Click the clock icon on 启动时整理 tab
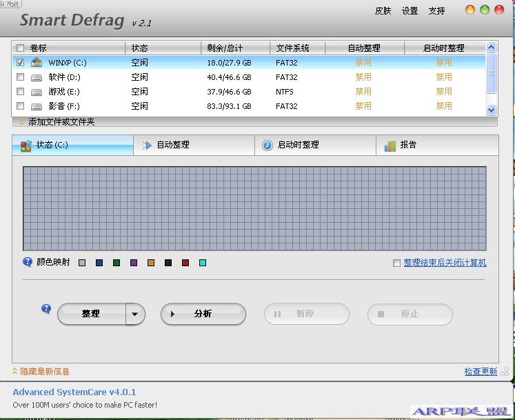The image size is (515, 420). pyautogui.click(x=267, y=145)
